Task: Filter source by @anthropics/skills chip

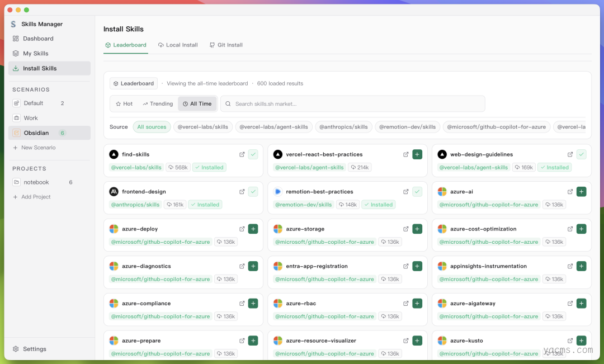Action: (343, 127)
